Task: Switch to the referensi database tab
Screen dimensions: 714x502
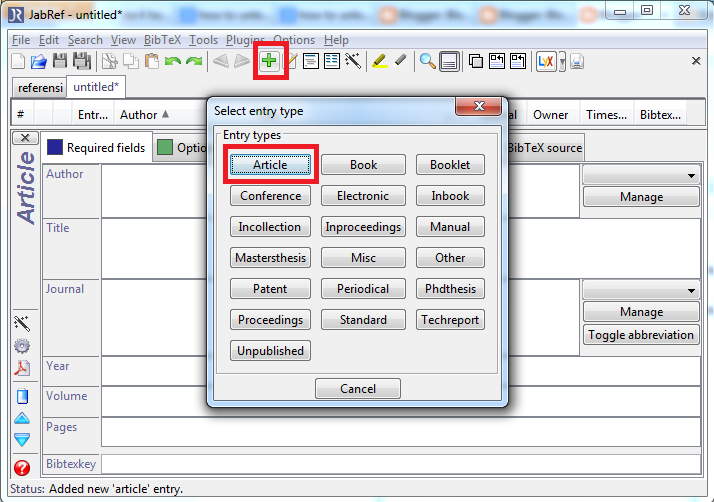Action: (x=39, y=87)
